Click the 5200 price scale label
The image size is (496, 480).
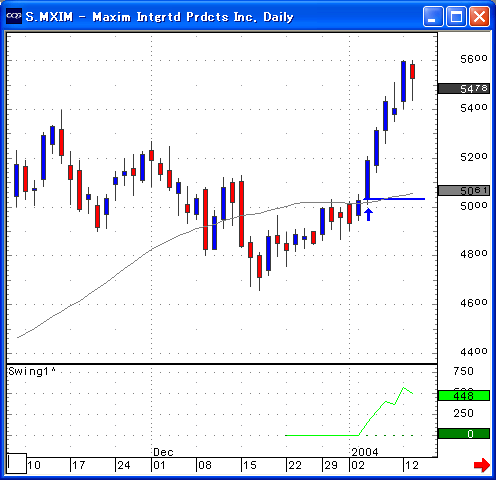[473, 157]
